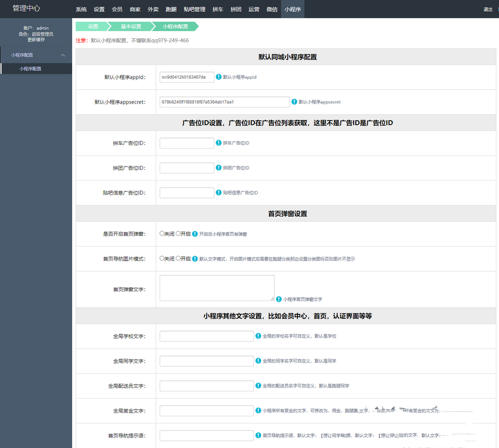Click info icon next to 全局学校文字
The width and height of the screenshot is (499, 448).
258,335
